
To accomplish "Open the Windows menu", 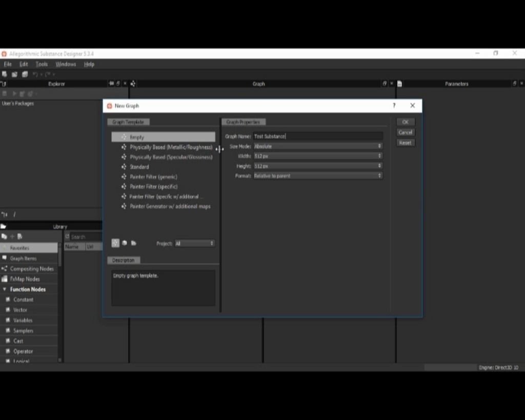I will pos(66,64).
